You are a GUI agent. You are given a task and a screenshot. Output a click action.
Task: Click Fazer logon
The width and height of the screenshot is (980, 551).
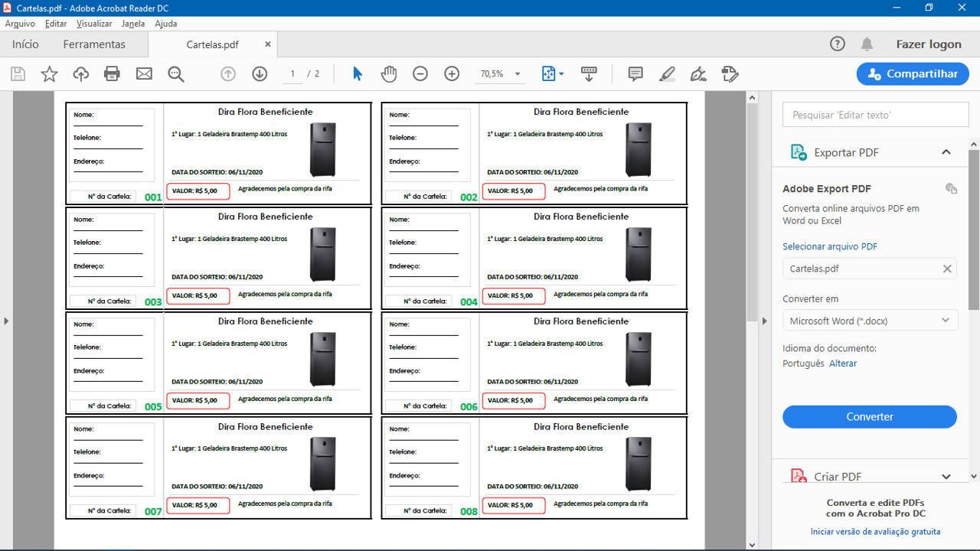[929, 44]
